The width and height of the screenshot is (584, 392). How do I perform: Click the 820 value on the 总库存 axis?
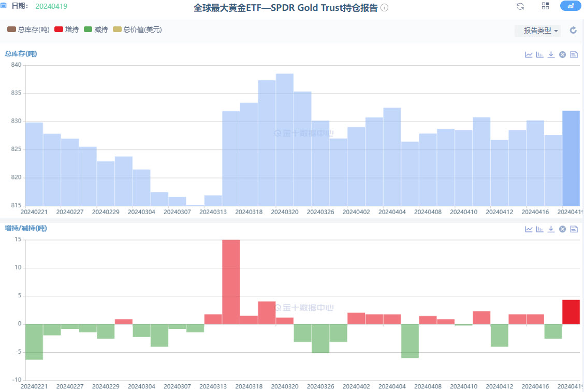[16, 177]
